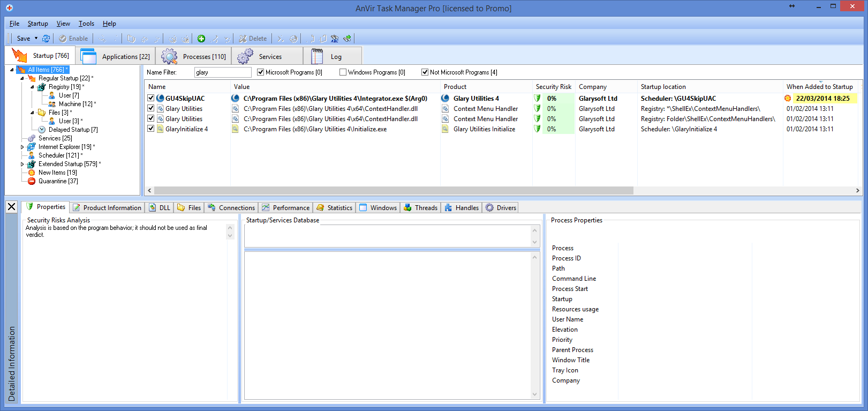The width and height of the screenshot is (868, 411).
Task: Collapse the All Items [766] tree node
Action: pos(12,70)
